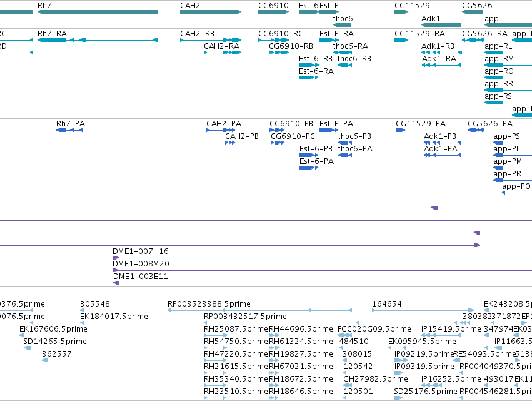The width and height of the screenshot is (532, 401).
Task: Click the Est-6-RB transcript label
Action: [316, 59]
